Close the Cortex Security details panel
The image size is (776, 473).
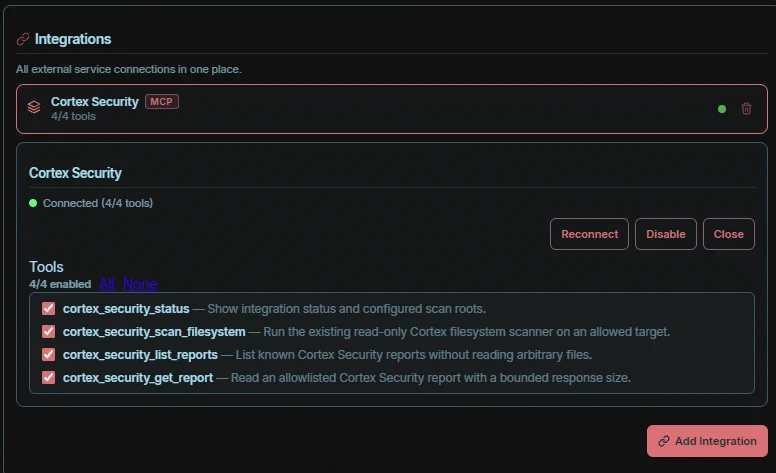(728, 234)
